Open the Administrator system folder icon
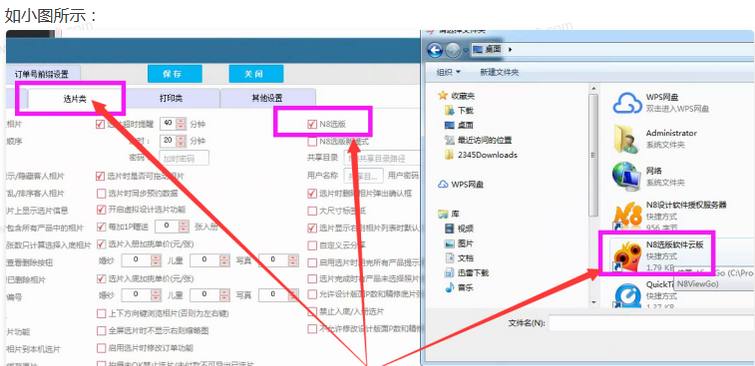Viewport: 755px width, 366px height. click(625, 139)
